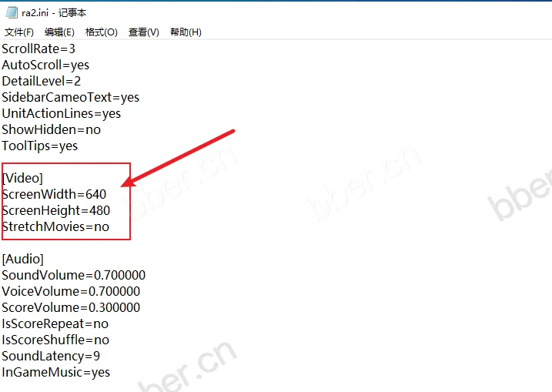The width and height of the screenshot is (552, 392).
Task: Click the SoundVolume=0.700000 line
Action: pos(74,276)
